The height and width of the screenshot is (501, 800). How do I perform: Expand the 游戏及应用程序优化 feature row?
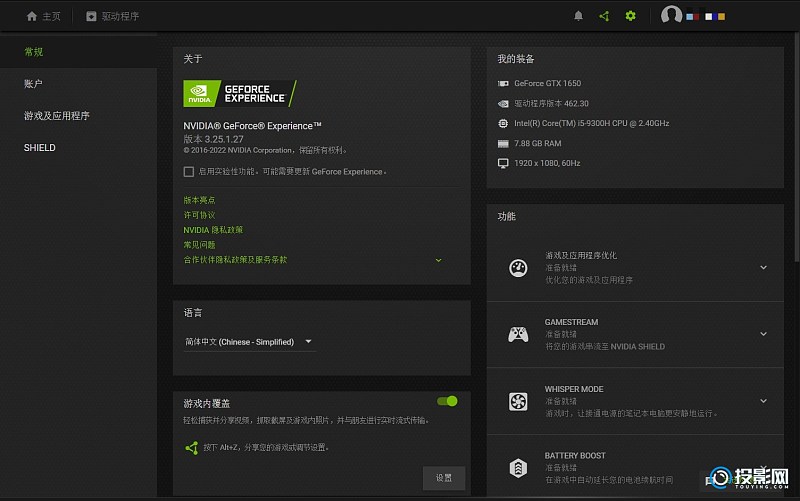coord(763,267)
